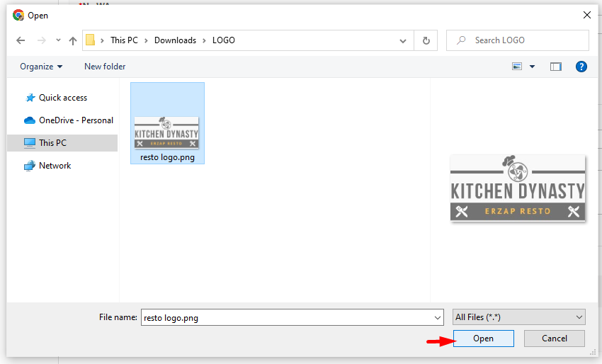Expand chevron before 'Downloads' breadcrumb
Screen dimensions: 602x364
point(147,40)
